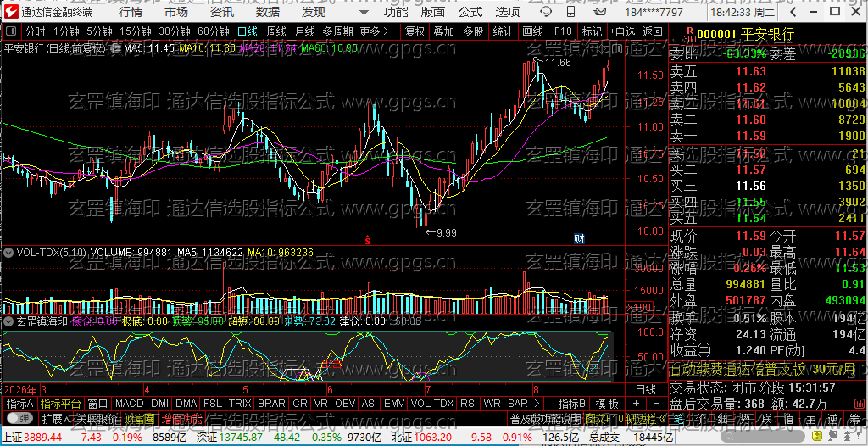Screen dimensions: 868x446
Task: Click the back arrow in the title bar
Action: (x=793, y=12)
